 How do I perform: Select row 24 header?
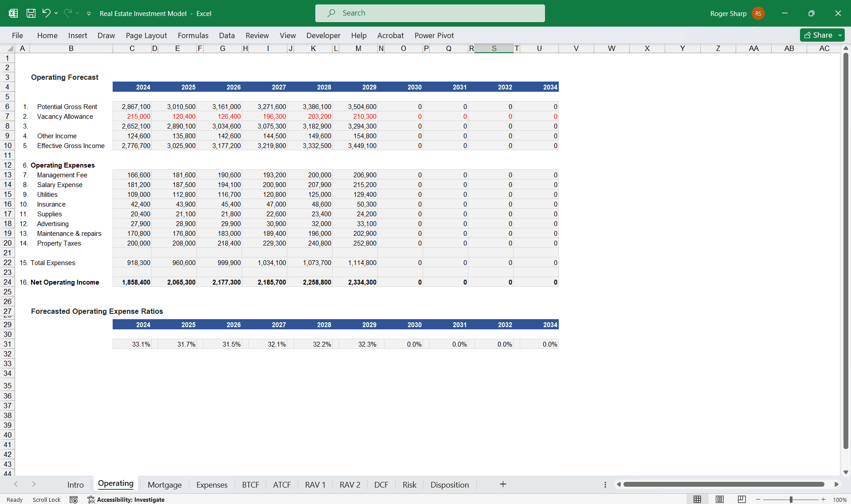click(x=8, y=282)
